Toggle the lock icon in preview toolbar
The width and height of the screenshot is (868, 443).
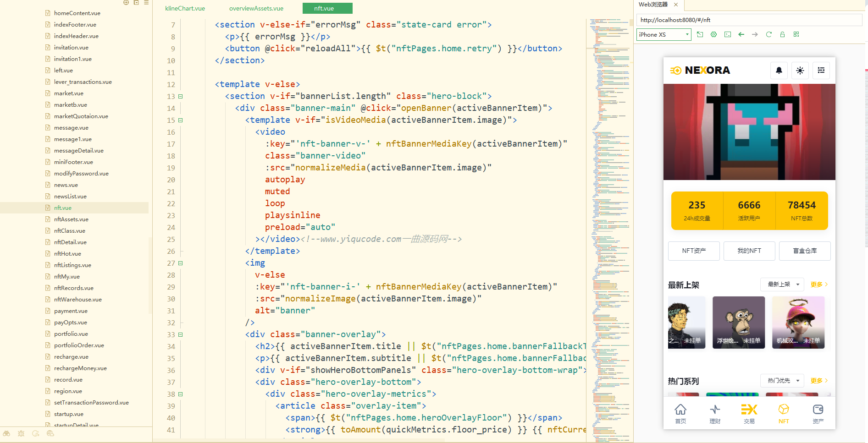[783, 34]
